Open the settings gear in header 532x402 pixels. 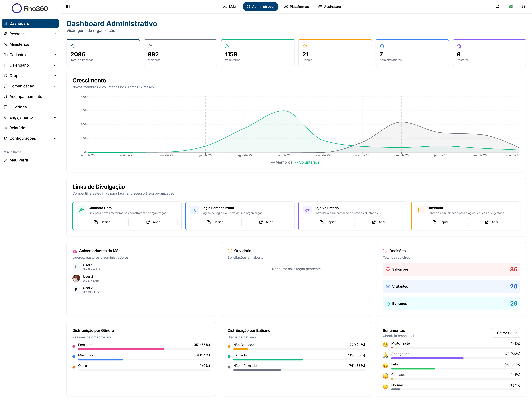click(523, 7)
